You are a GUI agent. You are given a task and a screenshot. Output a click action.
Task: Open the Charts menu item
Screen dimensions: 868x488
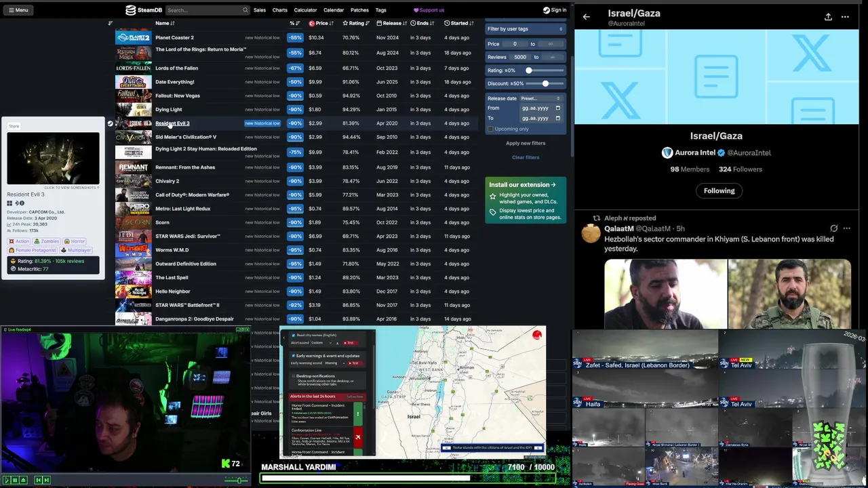click(x=280, y=10)
